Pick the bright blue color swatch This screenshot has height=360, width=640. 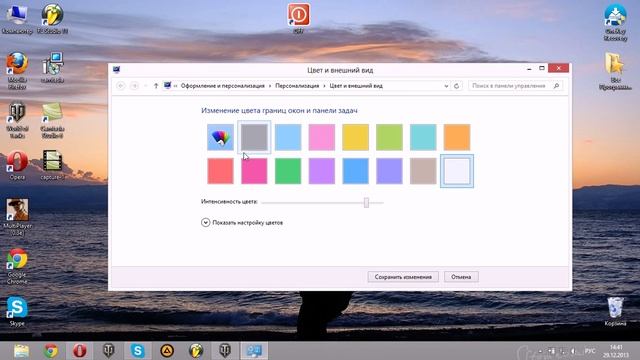(x=356, y=171)
